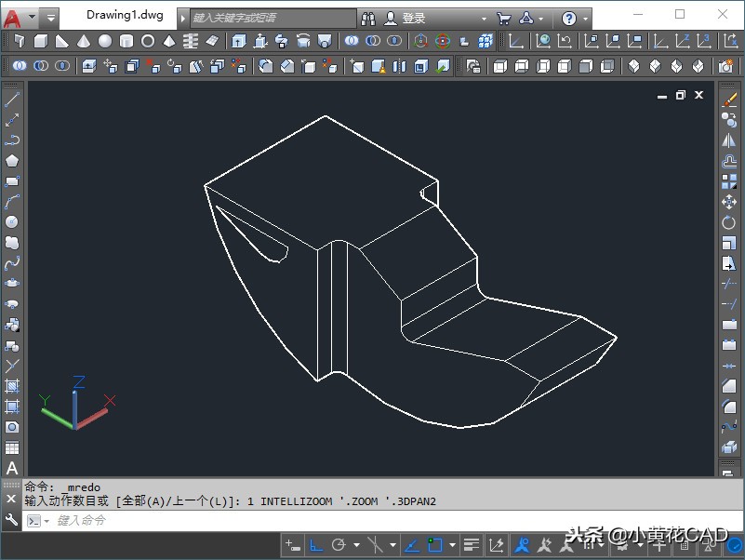745x560 pixels.
Task: Click the Erase tool in right toolbar
Action: (729, 100)
